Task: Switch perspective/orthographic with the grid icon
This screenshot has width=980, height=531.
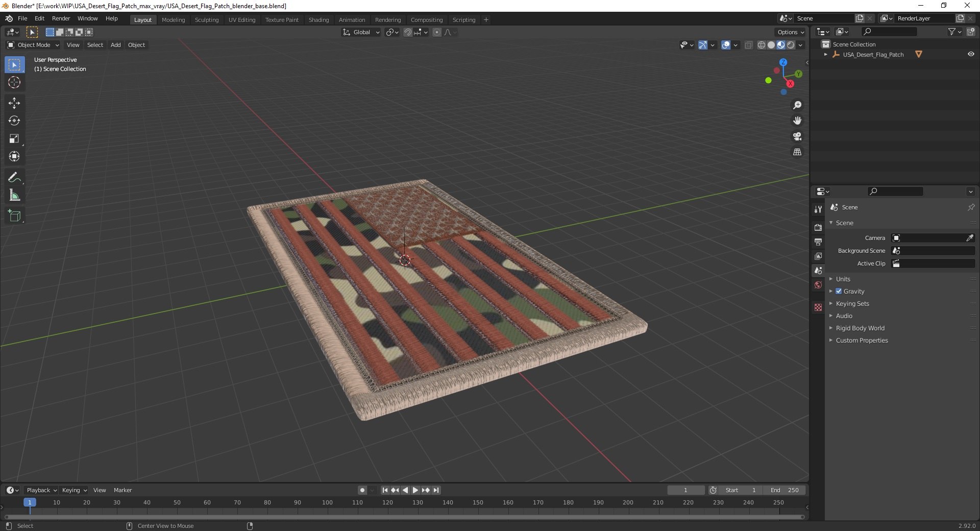Action: (x=797, y=152)
